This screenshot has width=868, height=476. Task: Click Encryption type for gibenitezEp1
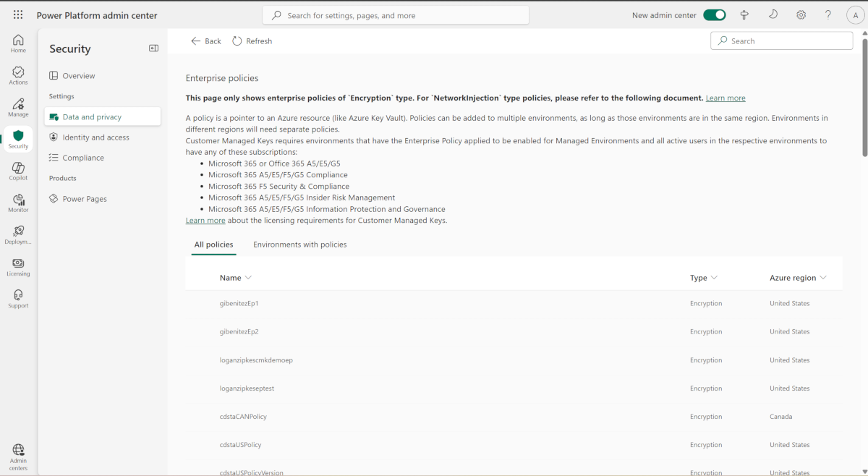tap(706, 304)
